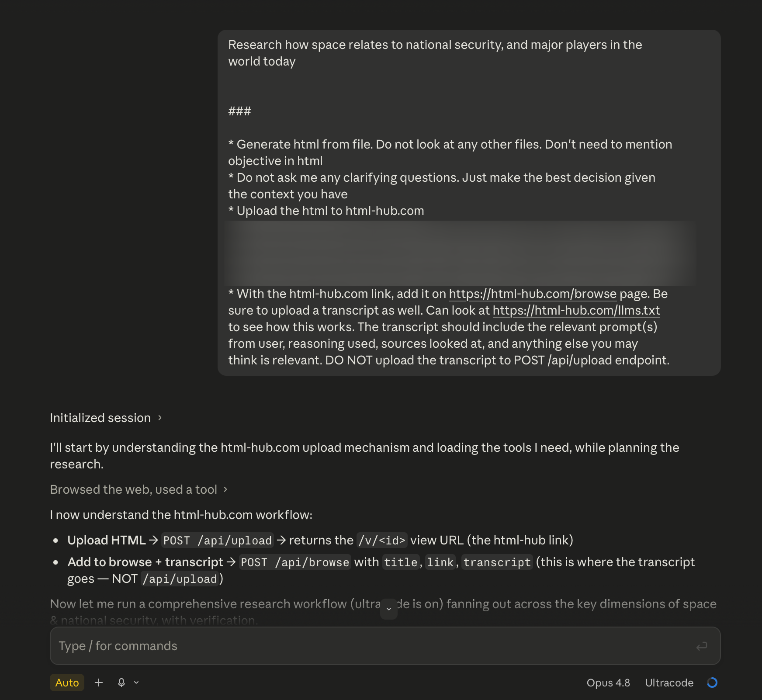Click the POST /api/upload code snippet

[x=218, y=541]
